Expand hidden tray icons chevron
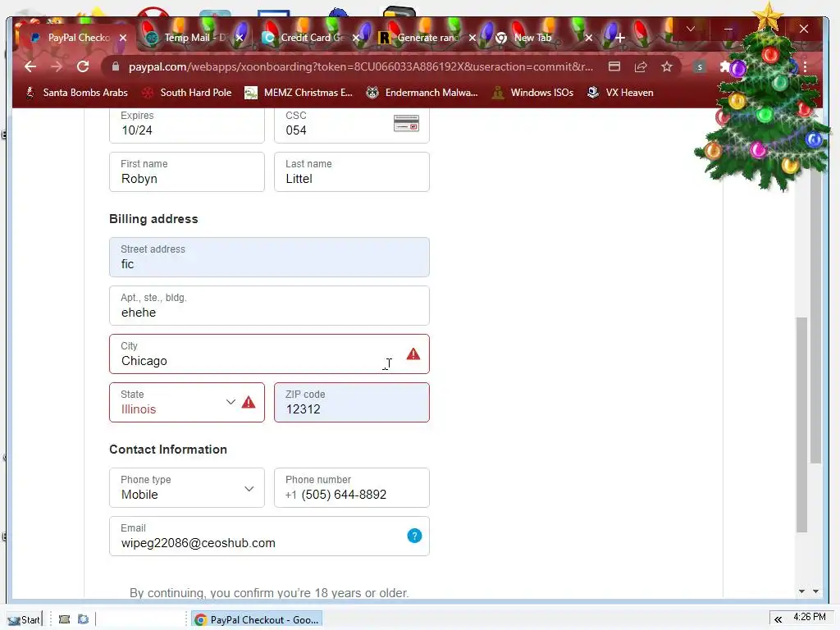 pyautogui.click(x=778, y=620)
